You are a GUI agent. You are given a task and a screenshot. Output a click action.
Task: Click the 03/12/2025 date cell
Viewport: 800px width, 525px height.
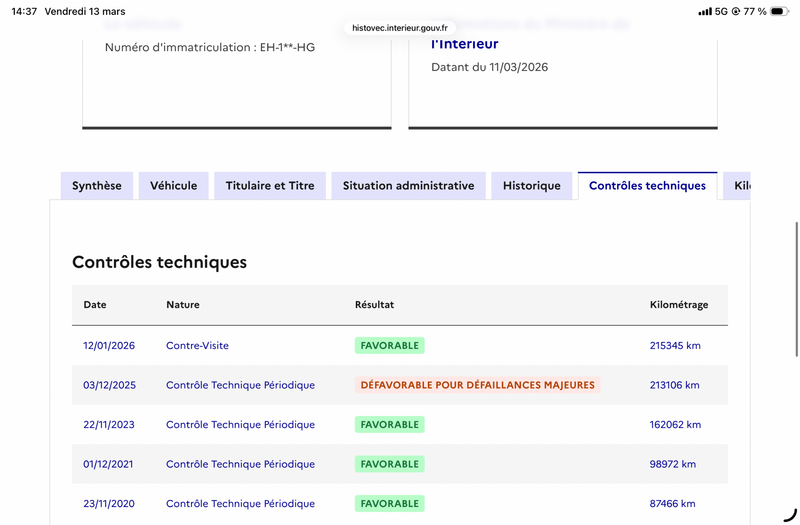tap(110, 385)
